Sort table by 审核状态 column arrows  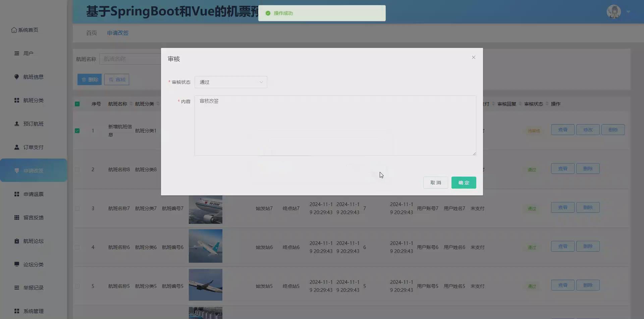pyautogui.click(x=547, y=104)
